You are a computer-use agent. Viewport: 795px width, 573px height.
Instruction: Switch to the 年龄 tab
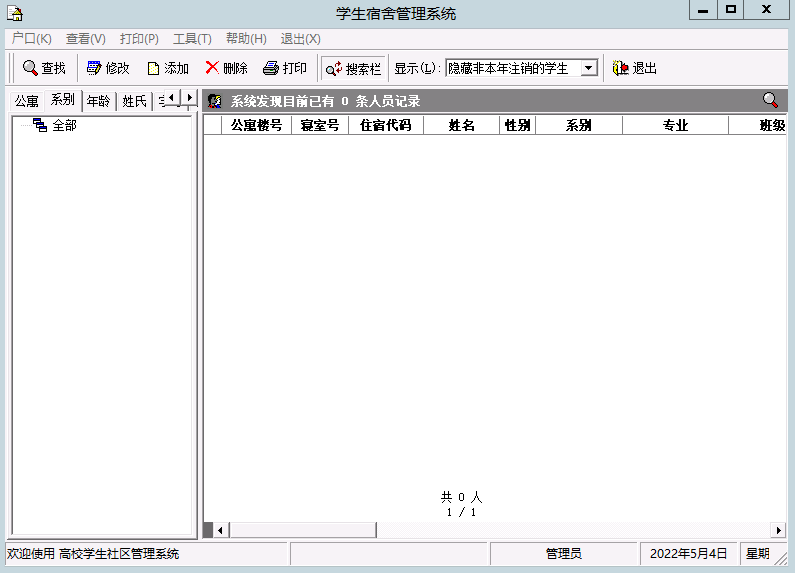coord(98,101)
